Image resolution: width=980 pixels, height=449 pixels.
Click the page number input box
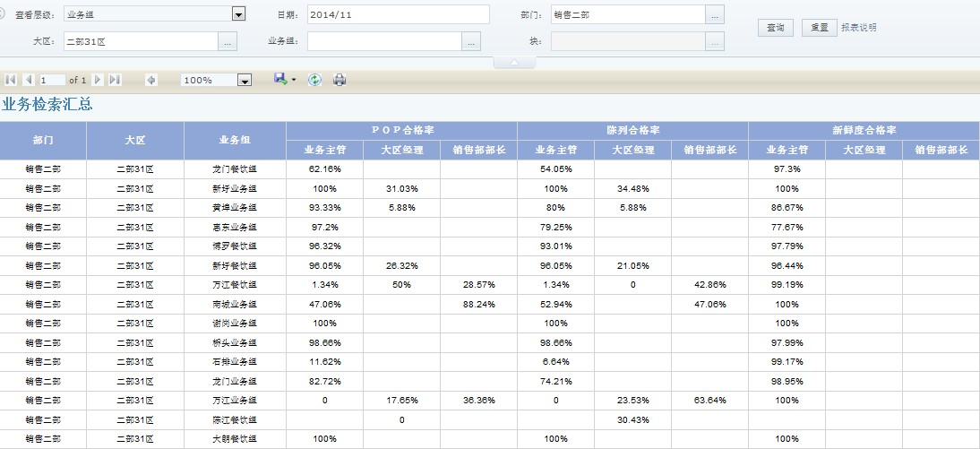click(51, 80)
